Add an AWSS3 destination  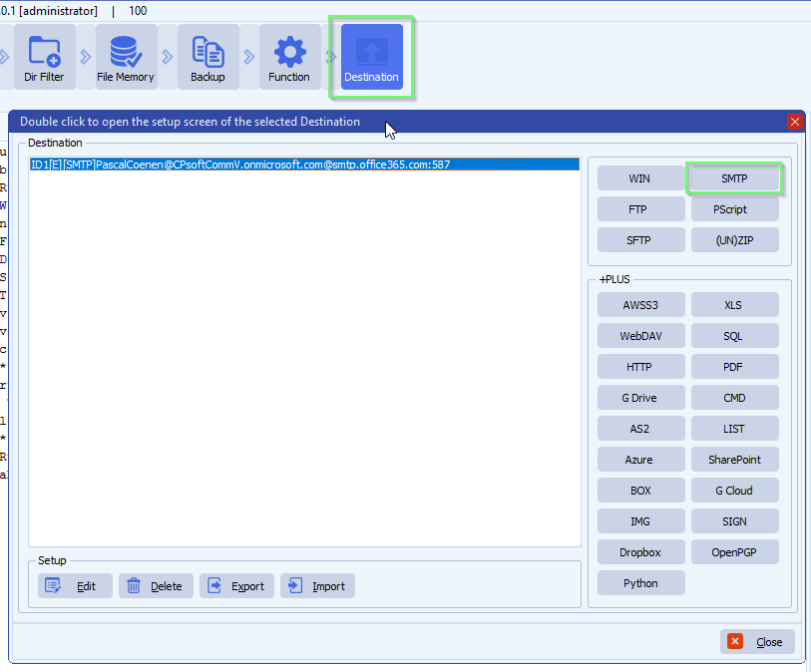click(x=640, y=304)
